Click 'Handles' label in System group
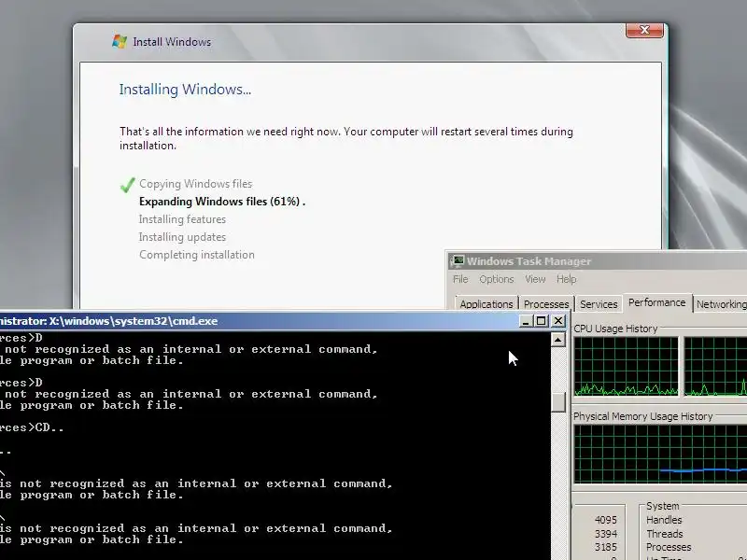747x560 pixels. [664, 520]
